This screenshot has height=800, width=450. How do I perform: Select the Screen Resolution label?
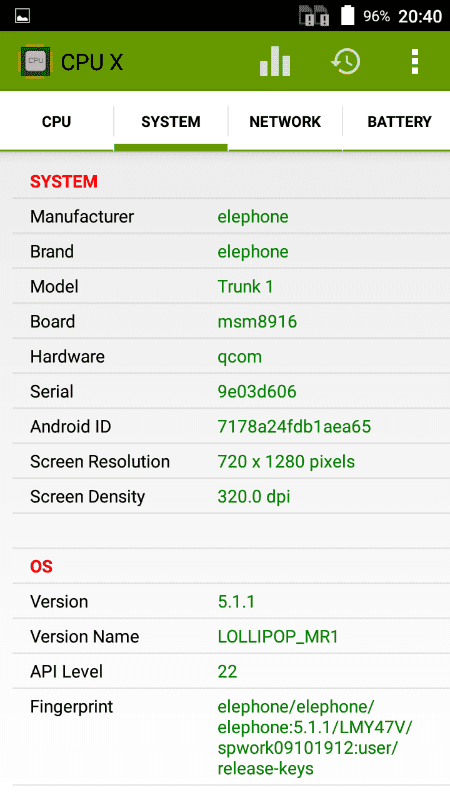tap(100, 461)
